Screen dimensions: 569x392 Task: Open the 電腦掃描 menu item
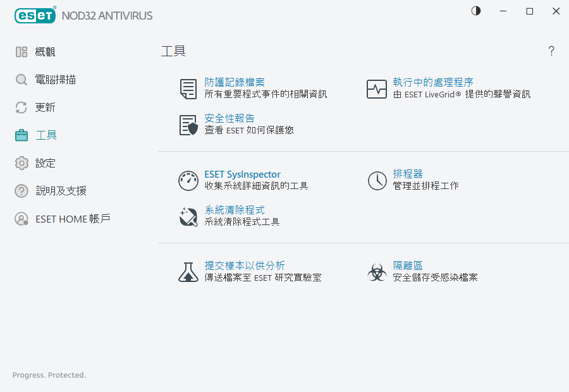tap(56, 80)
